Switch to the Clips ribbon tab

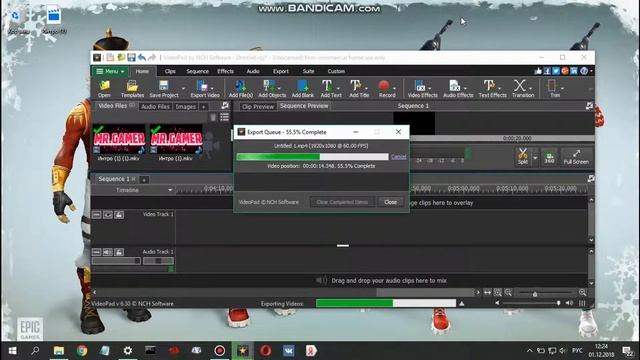point(170,71)
